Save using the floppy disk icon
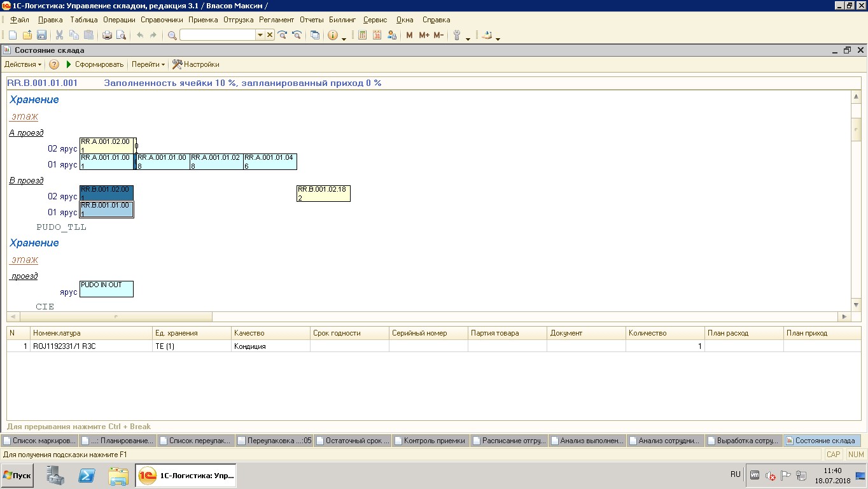 (41, 35)
